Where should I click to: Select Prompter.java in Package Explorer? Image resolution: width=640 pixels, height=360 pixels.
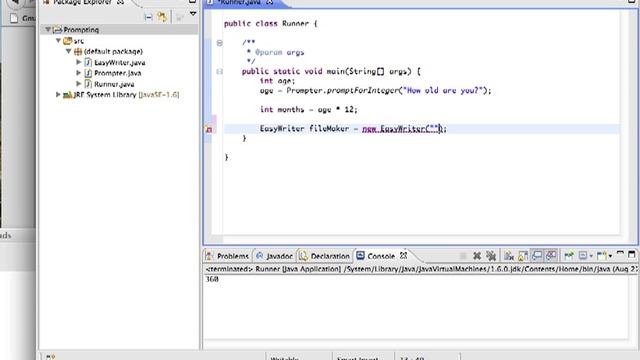[118, 73]
